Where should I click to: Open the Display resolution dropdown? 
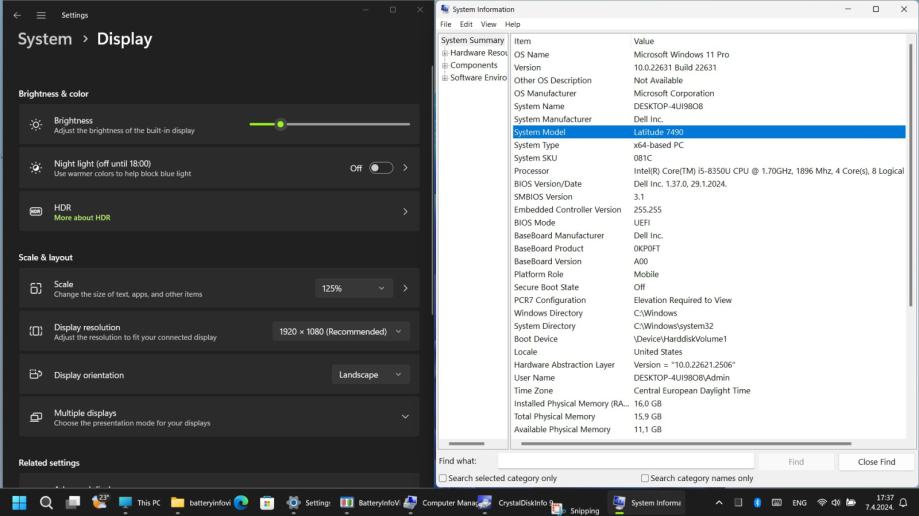341,332
